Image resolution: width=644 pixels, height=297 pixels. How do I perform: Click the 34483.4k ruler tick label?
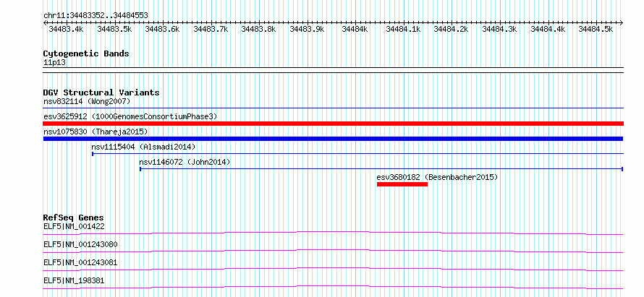(66, 29)
